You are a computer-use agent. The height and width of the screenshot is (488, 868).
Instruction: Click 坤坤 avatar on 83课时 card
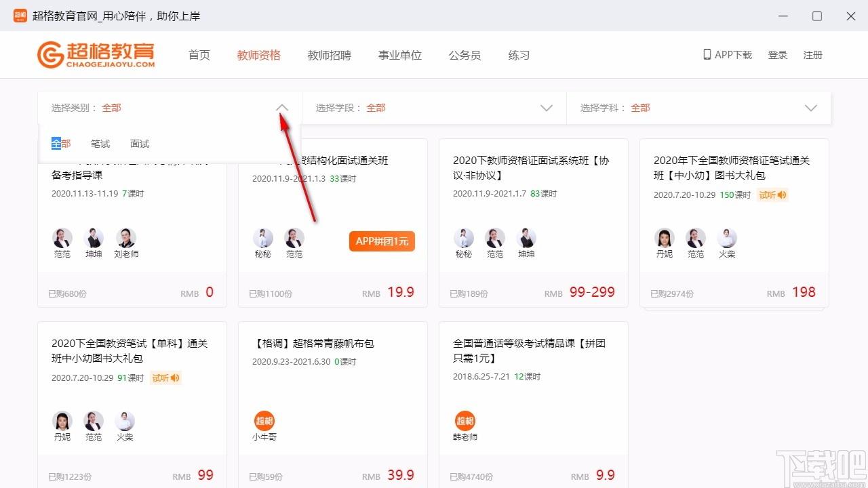click(526, 238)
